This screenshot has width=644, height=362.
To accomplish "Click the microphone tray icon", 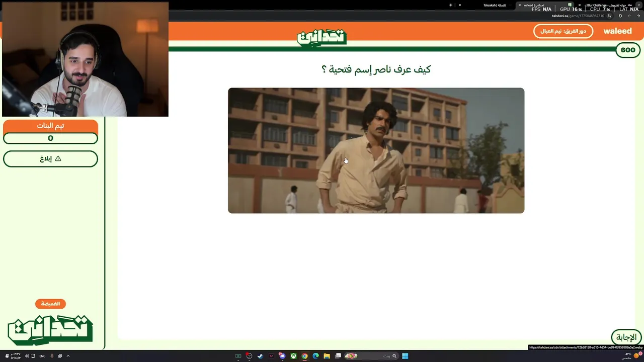I will [x=52, y=356].
